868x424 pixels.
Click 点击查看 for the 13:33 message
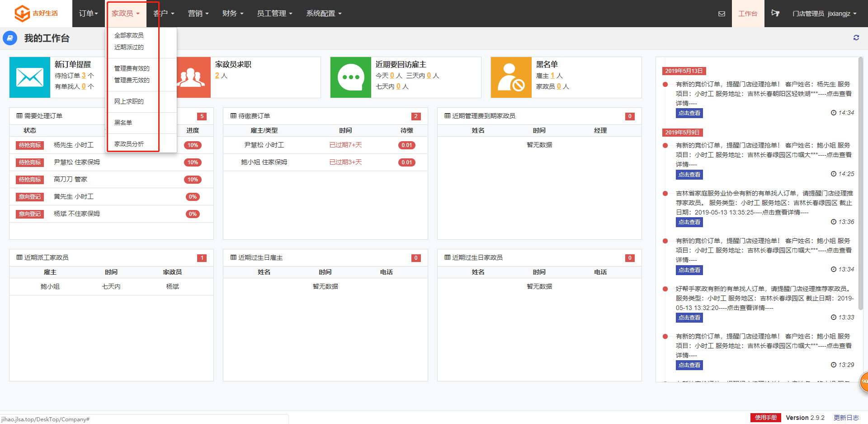[689, 318]
